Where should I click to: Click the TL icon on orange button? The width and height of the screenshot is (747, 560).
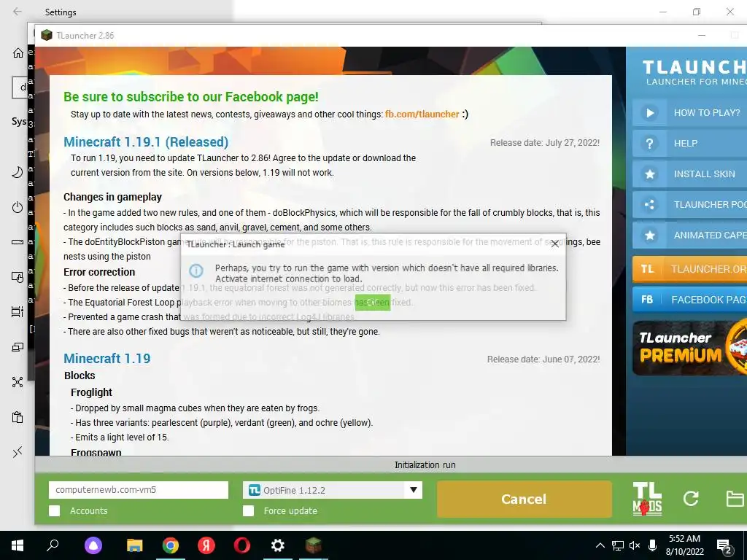(647, 269)
